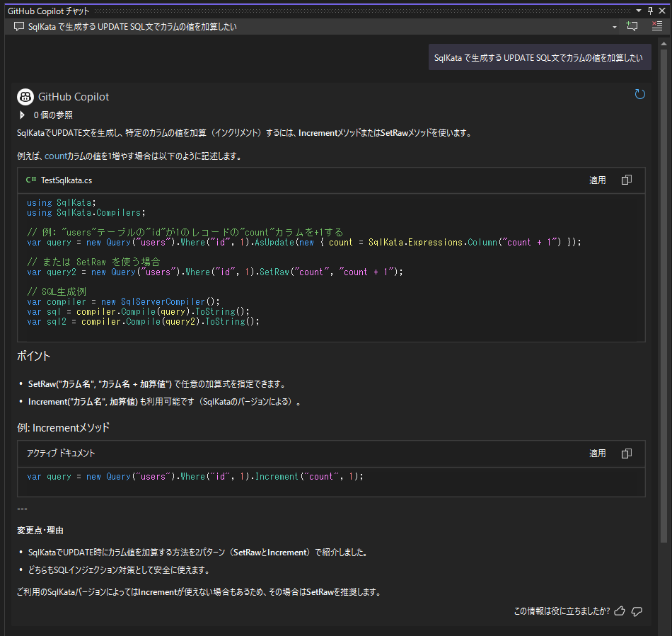Click the GitHub Copilot avatar icon

point(25,97)
